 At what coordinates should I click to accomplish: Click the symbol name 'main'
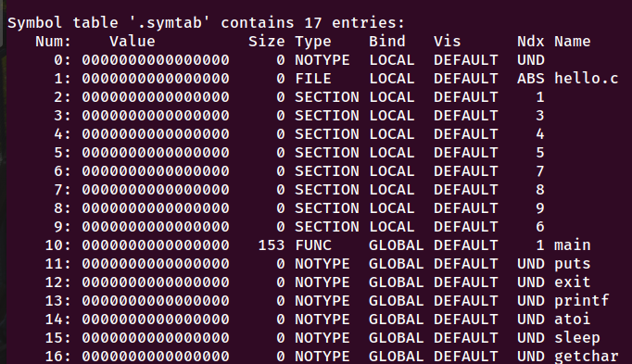(573, 245)
